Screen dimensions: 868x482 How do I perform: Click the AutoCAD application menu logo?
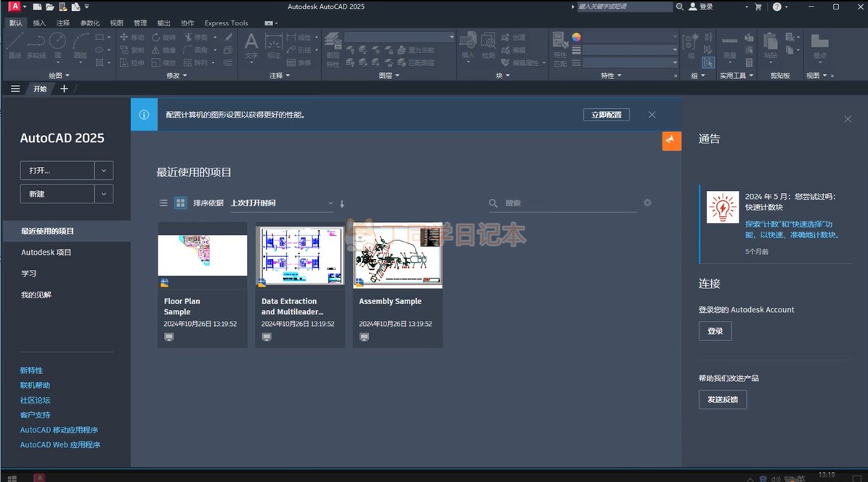[14, 7]
